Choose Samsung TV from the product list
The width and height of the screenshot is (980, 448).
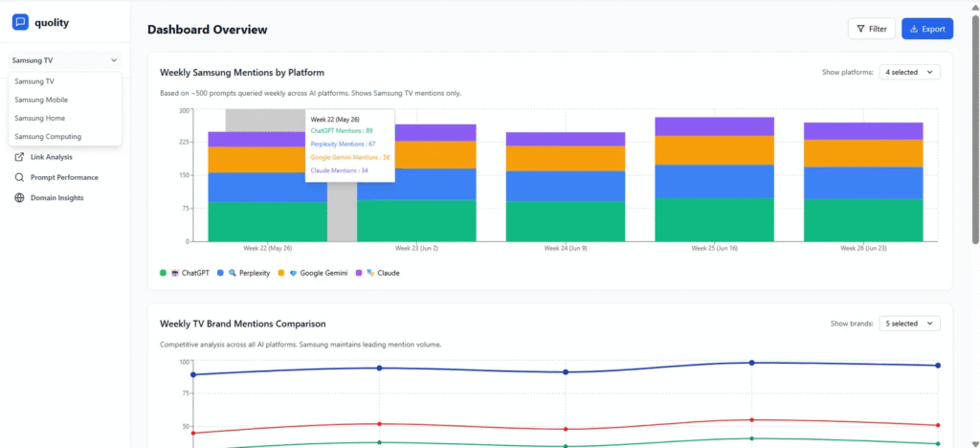tap(65, 82)
